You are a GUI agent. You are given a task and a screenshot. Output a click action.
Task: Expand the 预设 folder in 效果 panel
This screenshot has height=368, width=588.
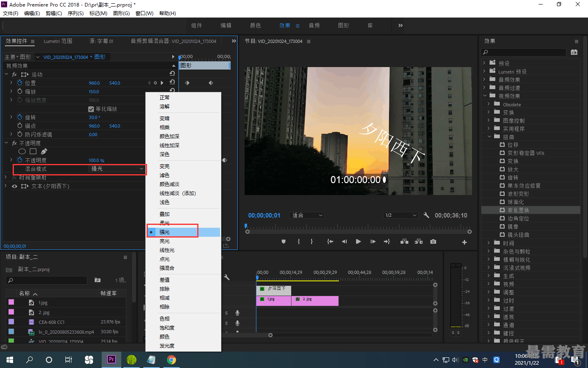click(485, 63)
